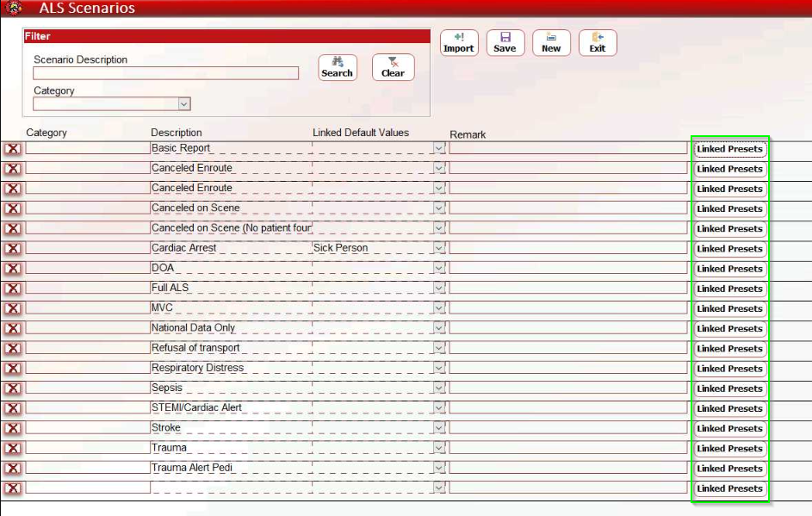The height and width of the screenshot is (516, 812).
Task: Click Linked Presets for MVC row
Action: 729,308
